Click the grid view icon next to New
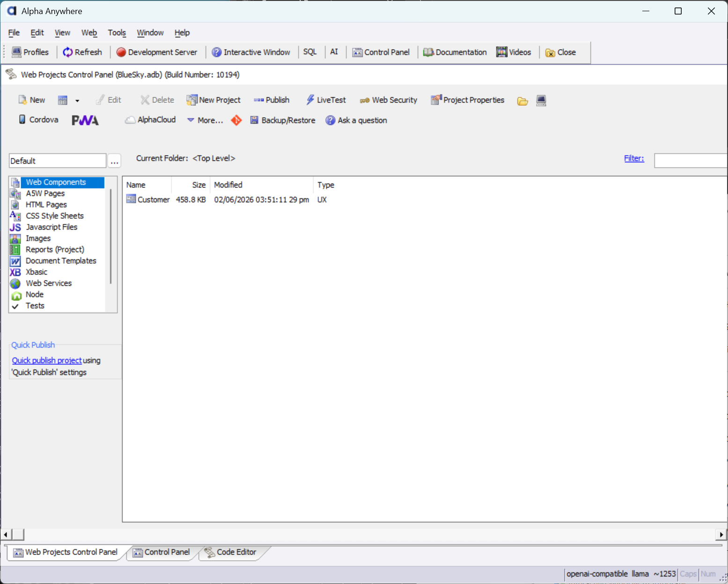 point(63,100)
